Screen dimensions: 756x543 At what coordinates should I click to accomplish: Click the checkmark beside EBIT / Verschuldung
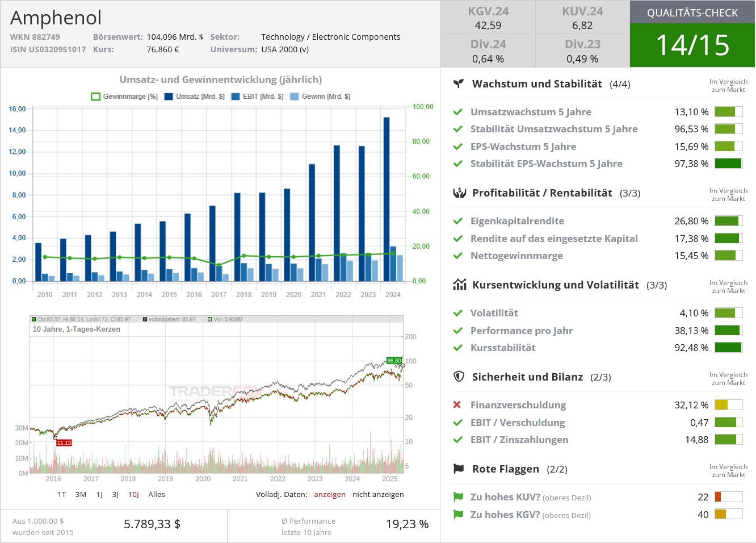pos(458,423)
